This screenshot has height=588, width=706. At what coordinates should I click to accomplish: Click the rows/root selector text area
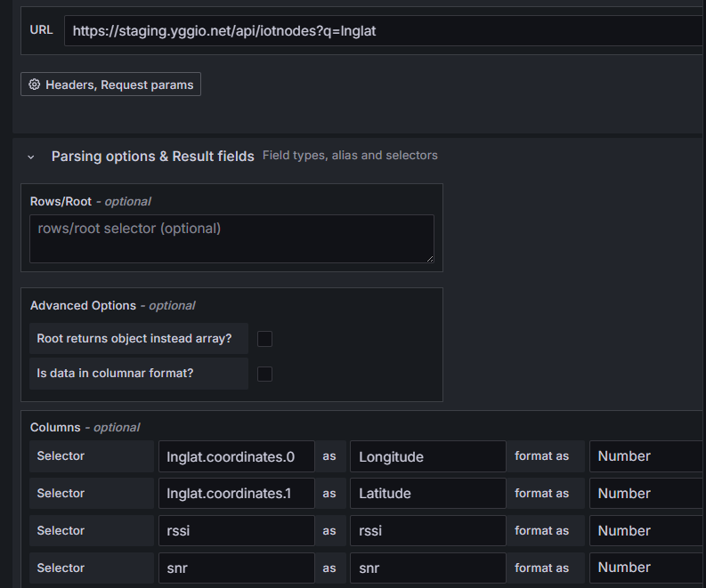click(x=231, y=238)
